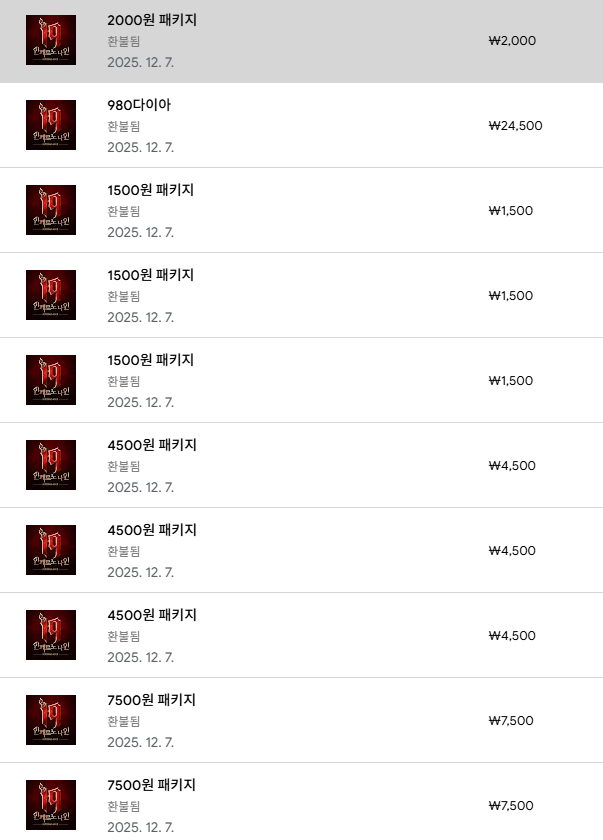Screen dimensions: 603x840
Task: Select the second 4500원 패키지 title text
Action: pos(152,530)
